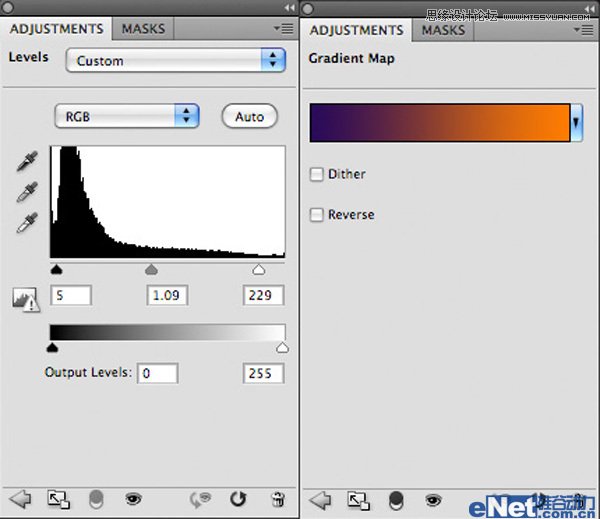Select the white point eyedropper in Levels
The image size is (600, 519).
pyautogui.click(x=27, y=222)
